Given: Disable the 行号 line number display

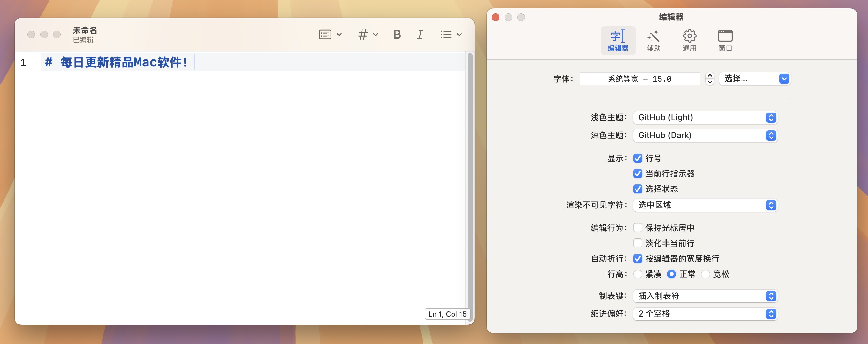Looking at the screenshot, I should click(637, 158).
